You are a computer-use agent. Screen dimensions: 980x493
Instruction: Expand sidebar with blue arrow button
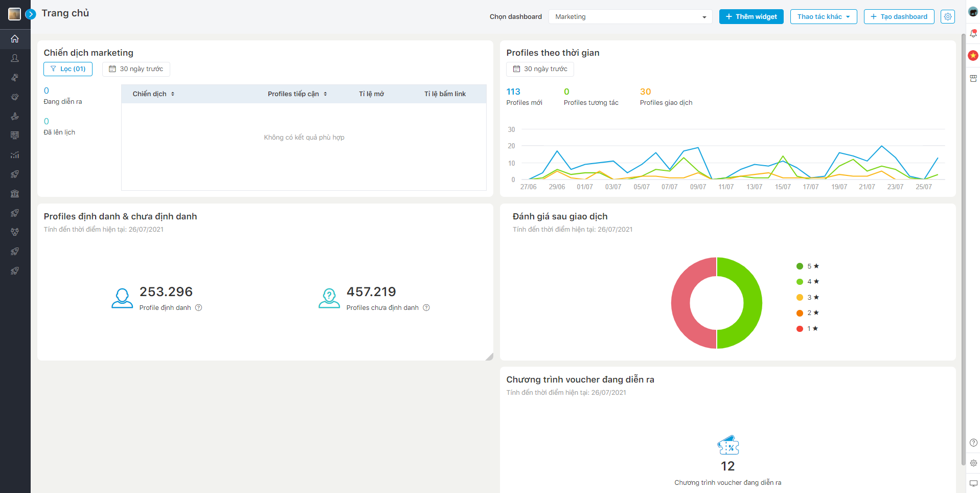31,14
